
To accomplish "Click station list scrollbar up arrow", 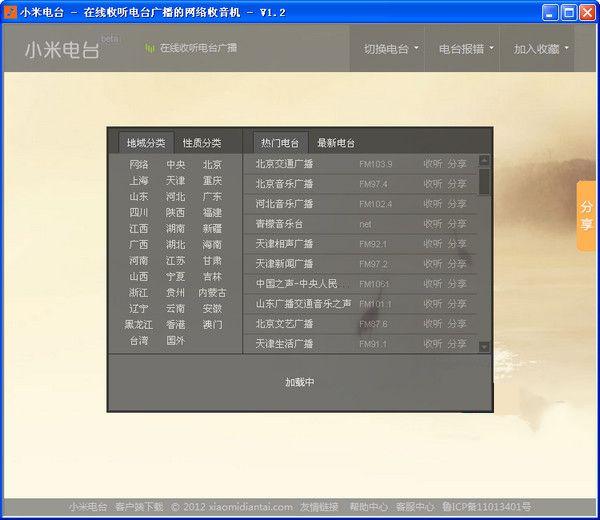I will (484, 160).
